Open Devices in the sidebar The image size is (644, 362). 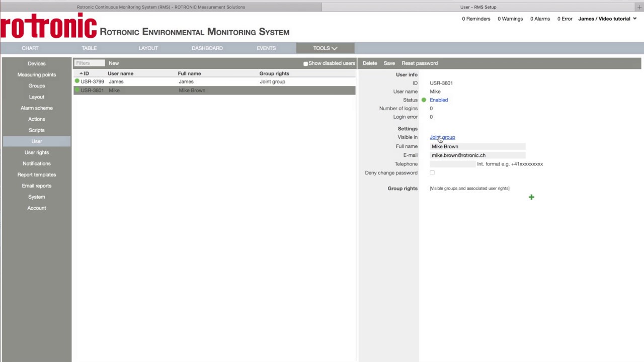[37, 64]
